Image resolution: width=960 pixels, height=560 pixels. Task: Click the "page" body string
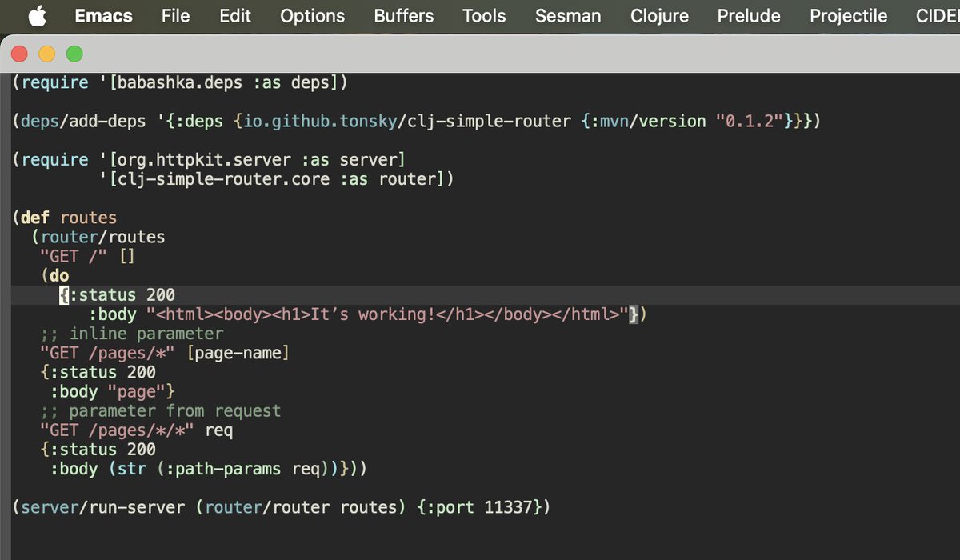pyautogui.click(x=137, y=391)
